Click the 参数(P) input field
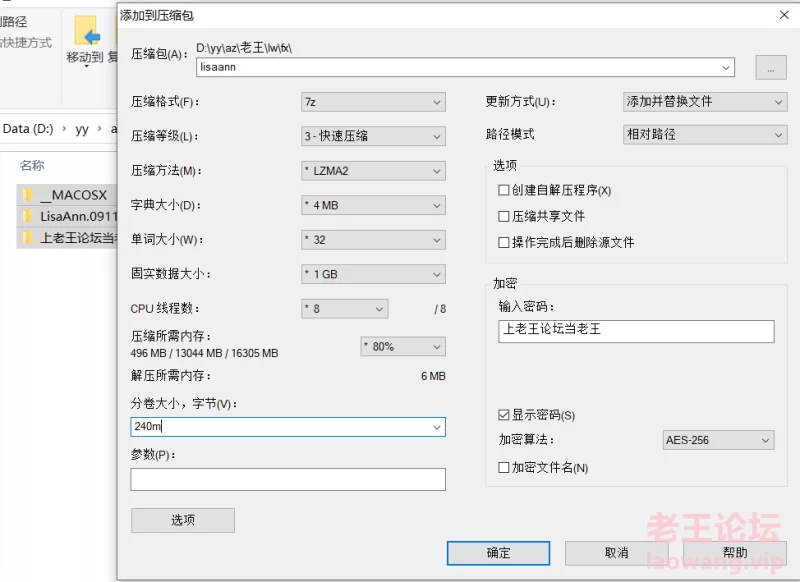800x582 pixels. pyautogui.click(x=288, y=479)
